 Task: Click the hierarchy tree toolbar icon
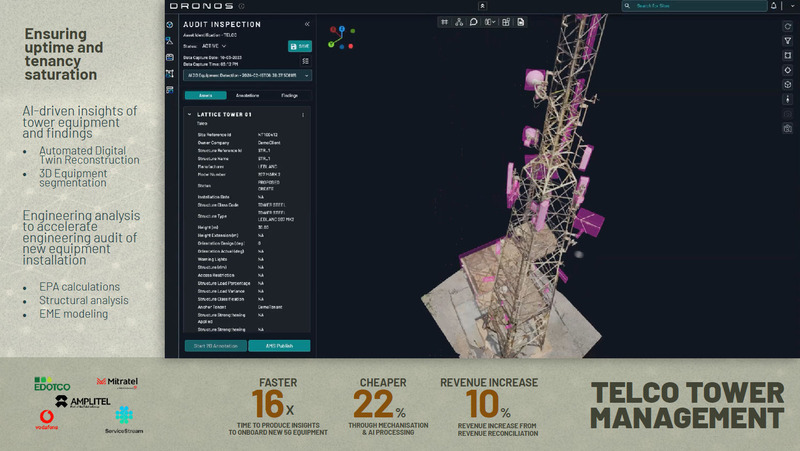click(x=458, y=22)
